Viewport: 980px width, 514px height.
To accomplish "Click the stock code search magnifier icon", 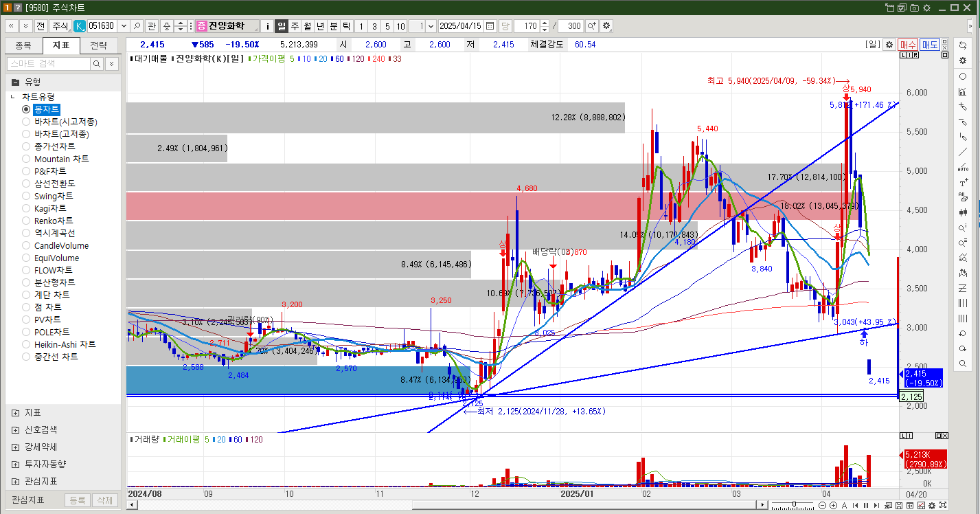I will point(137,25).
